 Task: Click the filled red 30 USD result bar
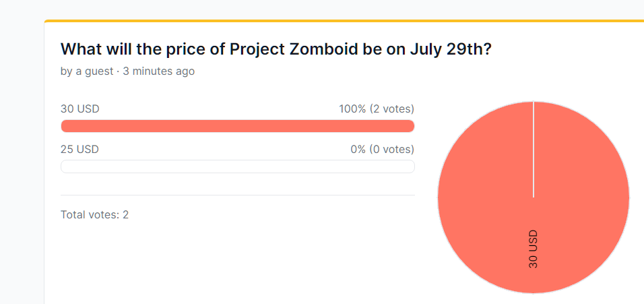(x=237, y=126)
